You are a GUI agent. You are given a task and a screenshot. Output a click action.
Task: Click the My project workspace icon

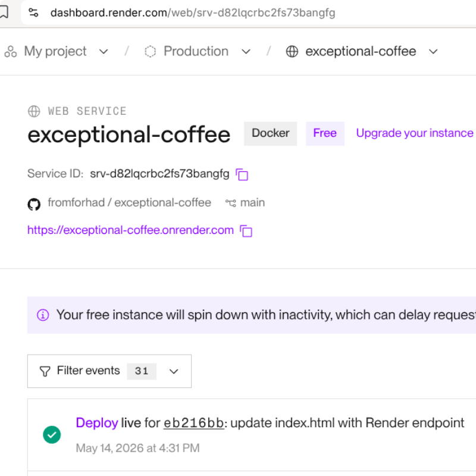[x=11, y=52]
